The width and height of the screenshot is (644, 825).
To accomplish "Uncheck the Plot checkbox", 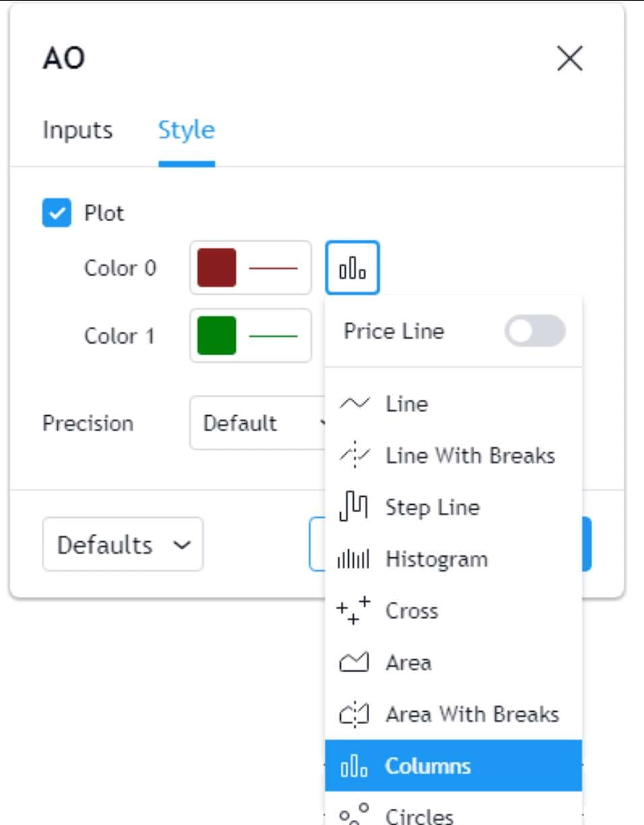I will coord(57,213).
